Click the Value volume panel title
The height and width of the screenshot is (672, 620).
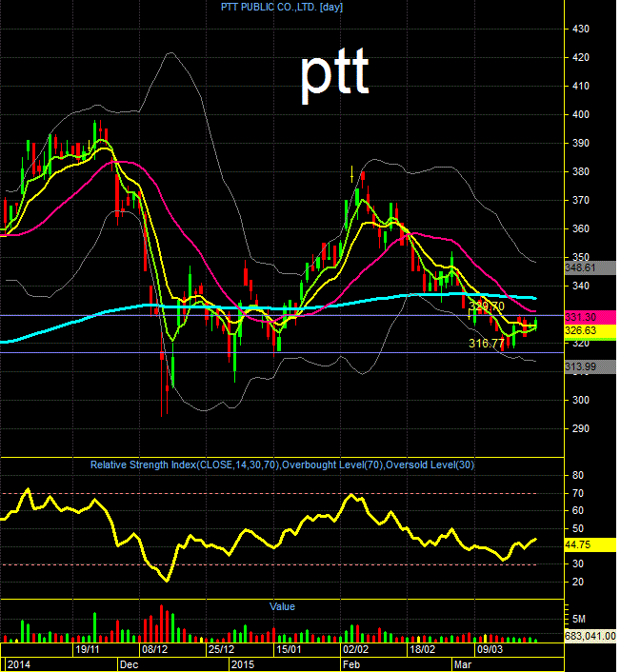282,606
